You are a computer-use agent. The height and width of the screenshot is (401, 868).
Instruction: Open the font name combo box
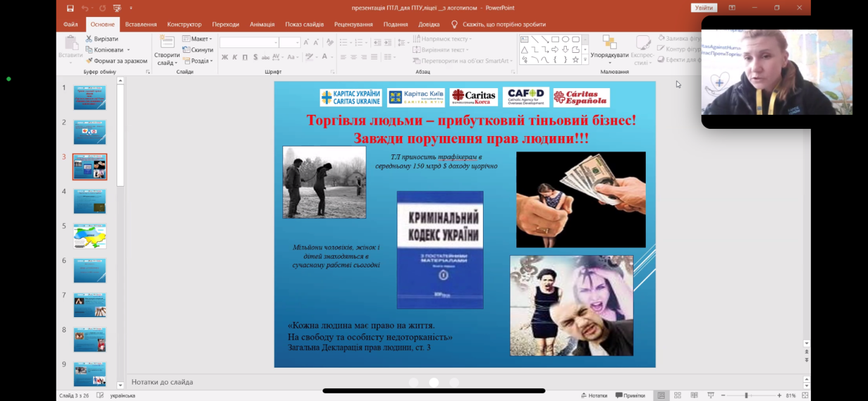249,43
